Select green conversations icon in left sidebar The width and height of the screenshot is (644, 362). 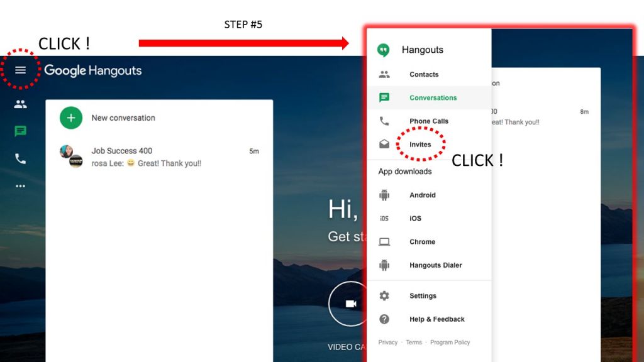click(x=20, y=131)
